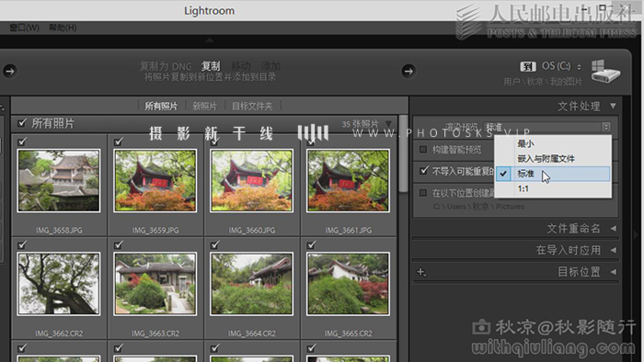Switch to the 目标文件夹 tab

pyautogui.click(x=252, y=107)
